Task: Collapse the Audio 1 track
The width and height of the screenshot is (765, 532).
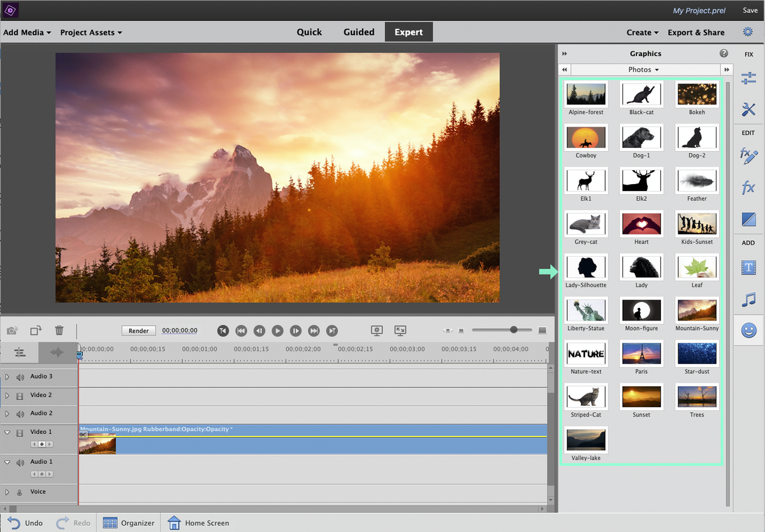Action: pos(7,463)
